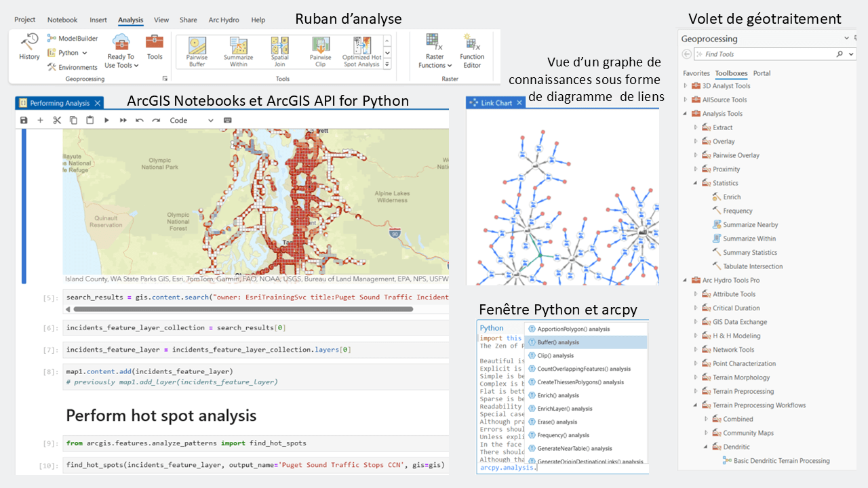This screenshot has height=488, width=868.
Task: Open the Project ribbon tab
Action: pyautogui.click(x=25, y=20)
